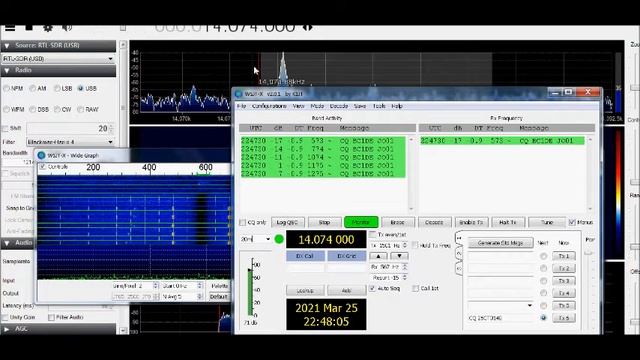Select the Next radio button for Tx 6
The width and height of the screenshot is (640, 360).
(x=543, y=318)
